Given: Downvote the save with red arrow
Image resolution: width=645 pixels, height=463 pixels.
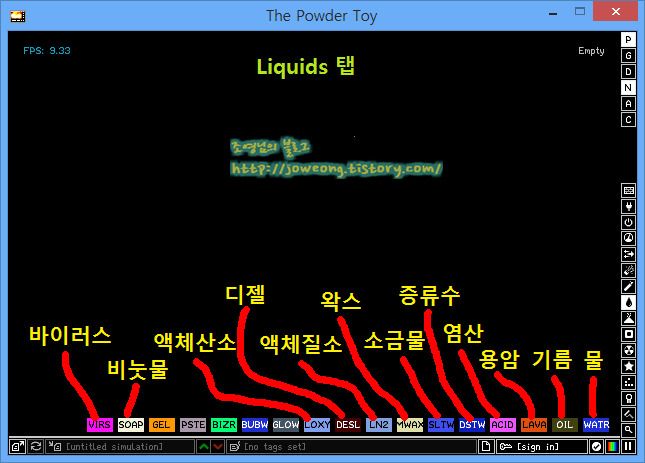Looking at the screenshot, I should tap(218, 446).
